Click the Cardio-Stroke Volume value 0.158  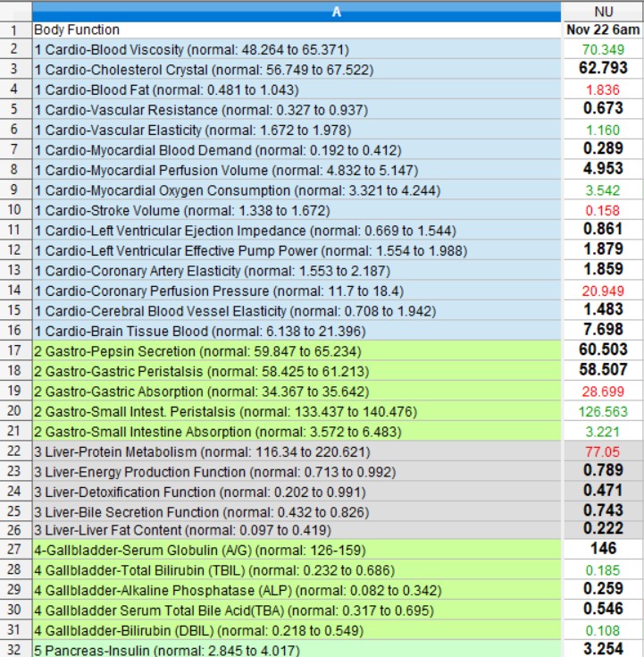[602, 210]
